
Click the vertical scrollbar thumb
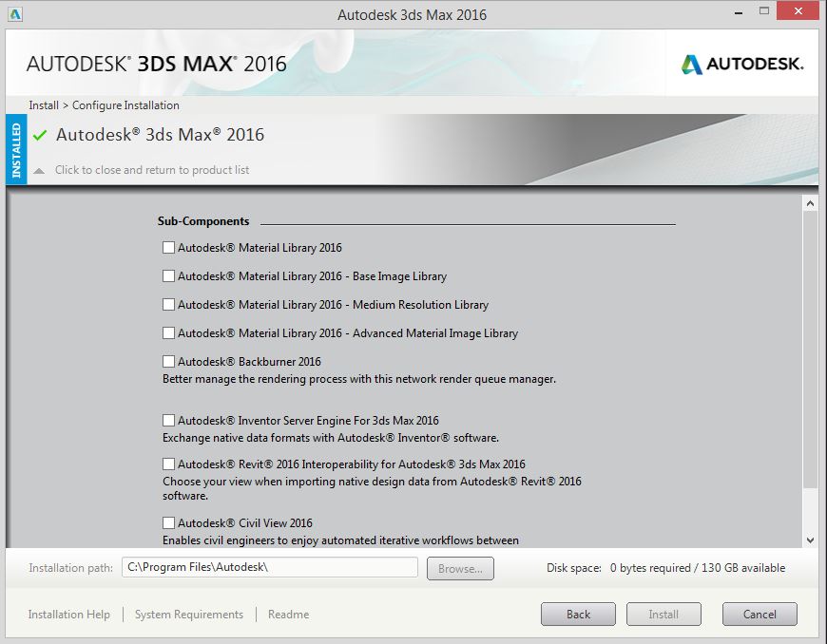tap(810, 349)
